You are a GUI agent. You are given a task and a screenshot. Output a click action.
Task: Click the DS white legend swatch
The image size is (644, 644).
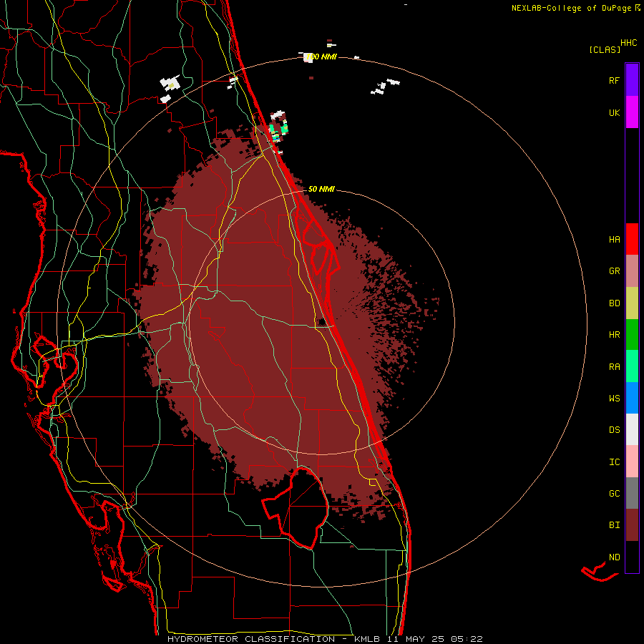(632, 429)
